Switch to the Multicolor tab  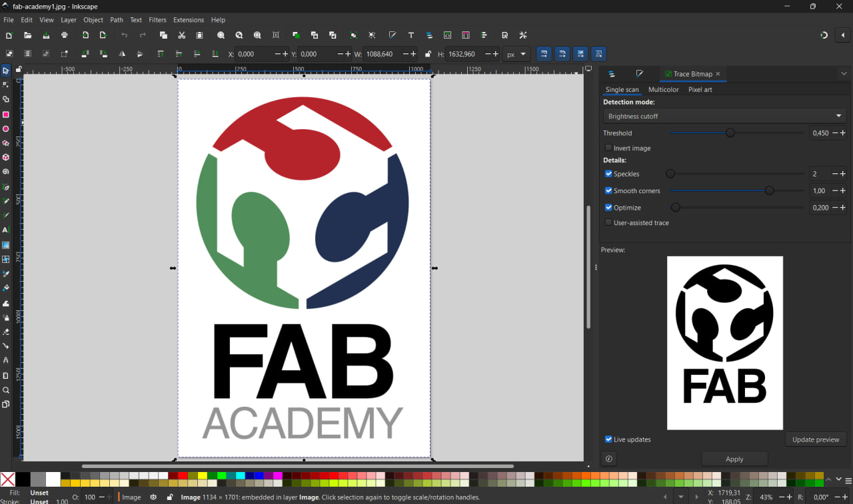tap(664, 89)
